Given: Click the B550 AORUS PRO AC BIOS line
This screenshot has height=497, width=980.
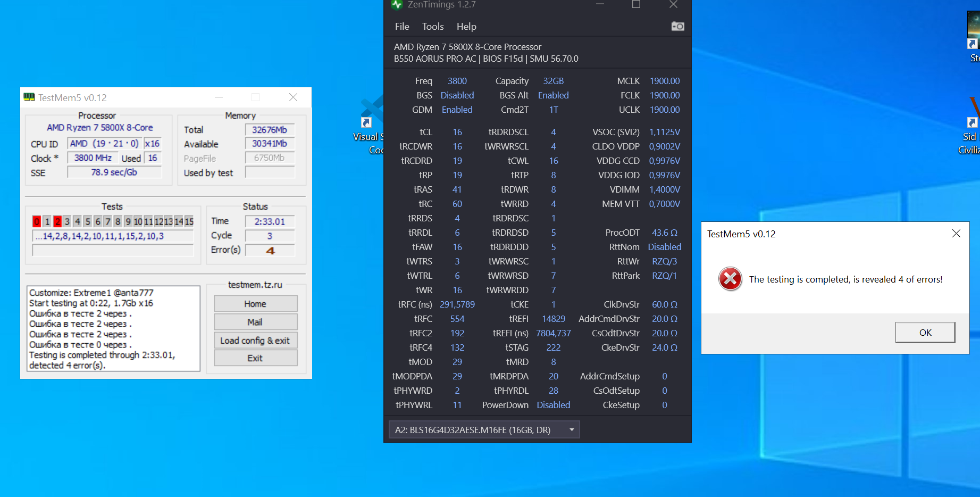Looking at the screenshot, I should coord(486,59).
